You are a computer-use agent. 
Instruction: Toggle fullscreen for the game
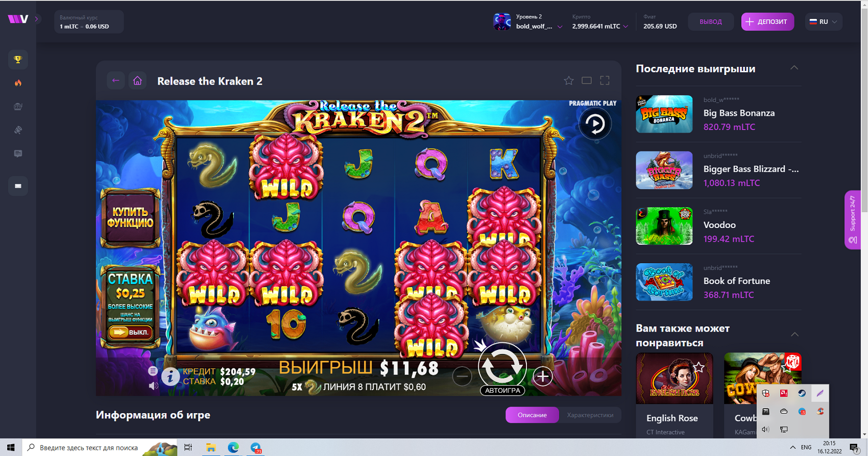tap(605, 81)
